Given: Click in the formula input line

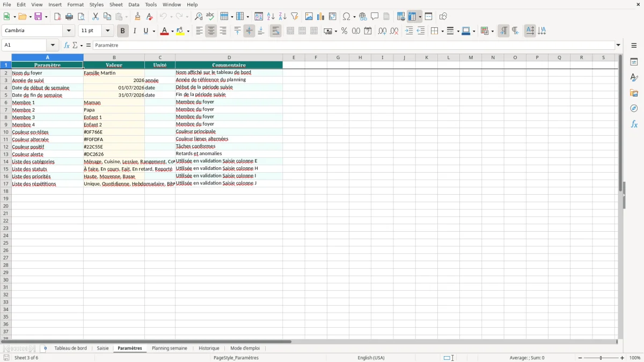Looking at the screenshot, I should (x=354, y=46).
